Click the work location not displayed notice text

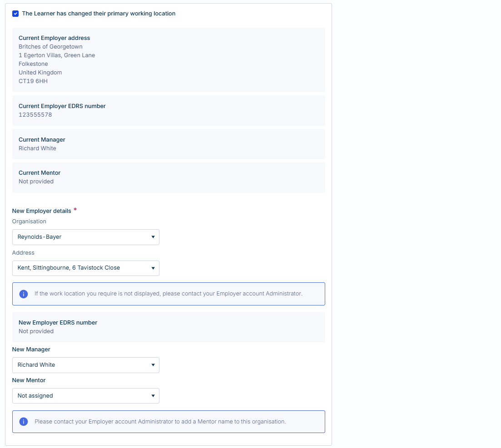168,294
